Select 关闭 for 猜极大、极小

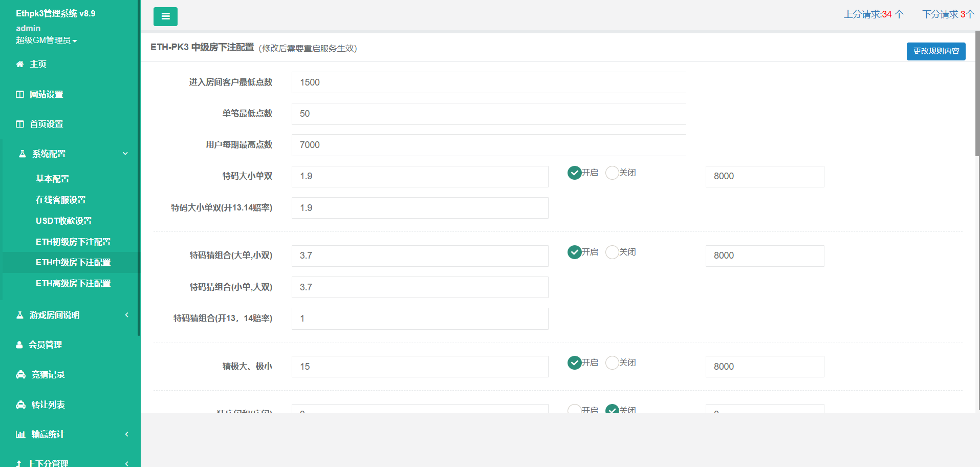tap(612, 363)
